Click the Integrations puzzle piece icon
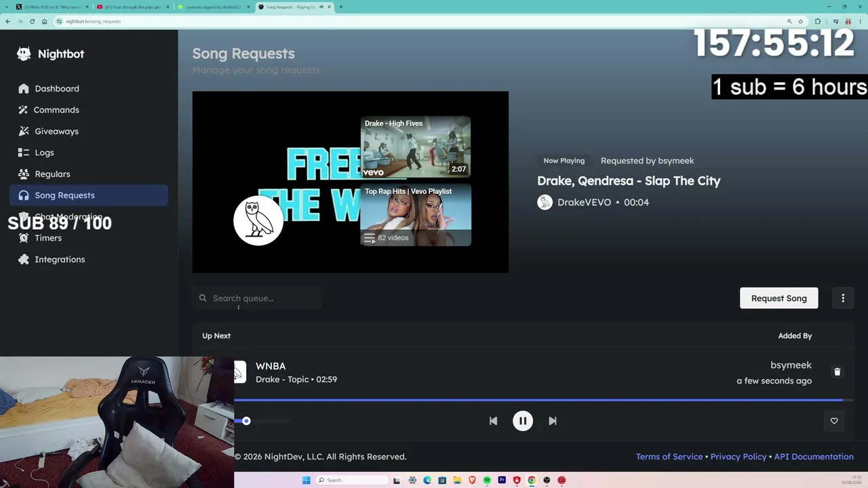 (x=24, y=260)
